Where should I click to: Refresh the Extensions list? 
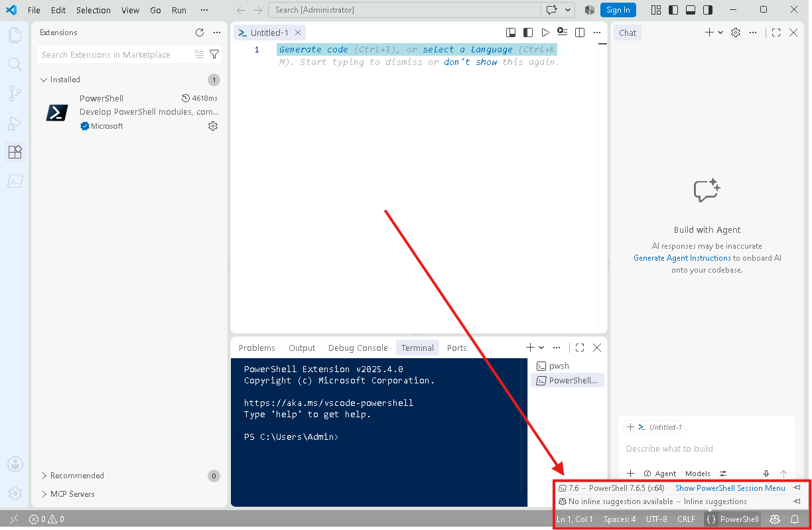pos(200,33)
